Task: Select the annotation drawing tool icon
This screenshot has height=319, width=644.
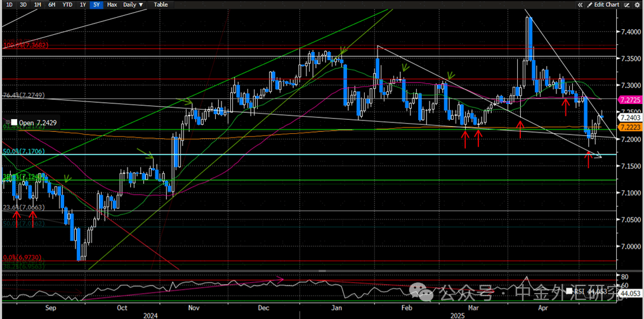Action: (x=627, y=4)
